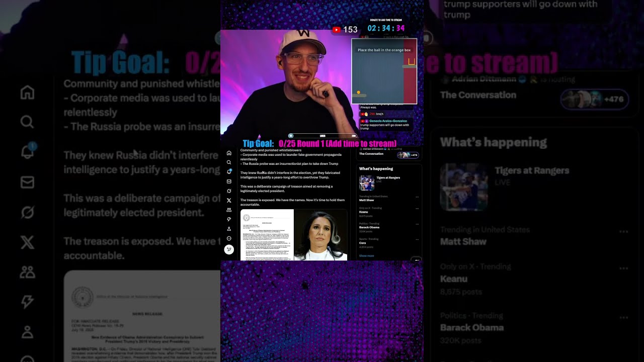Screen dimensions: 644x362
Task: Click the small chat message 'trump supporters will go down'
Action: point(385,127)
